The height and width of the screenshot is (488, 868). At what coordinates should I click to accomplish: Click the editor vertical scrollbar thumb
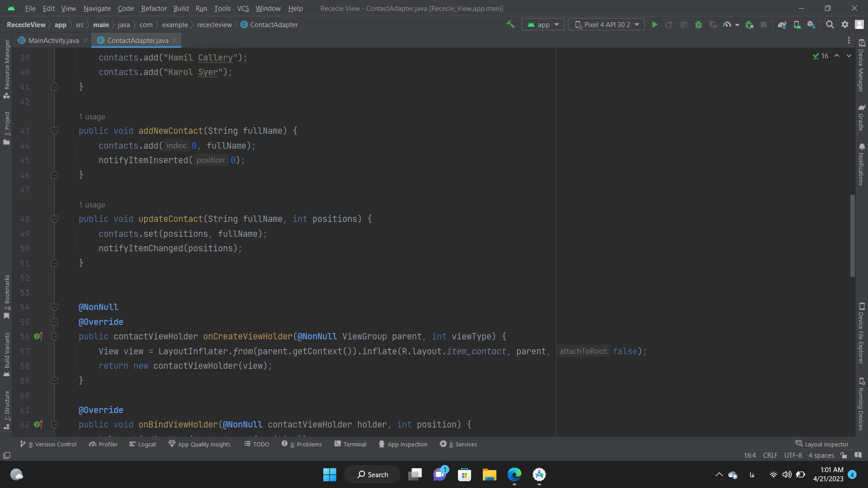[853, 235]
